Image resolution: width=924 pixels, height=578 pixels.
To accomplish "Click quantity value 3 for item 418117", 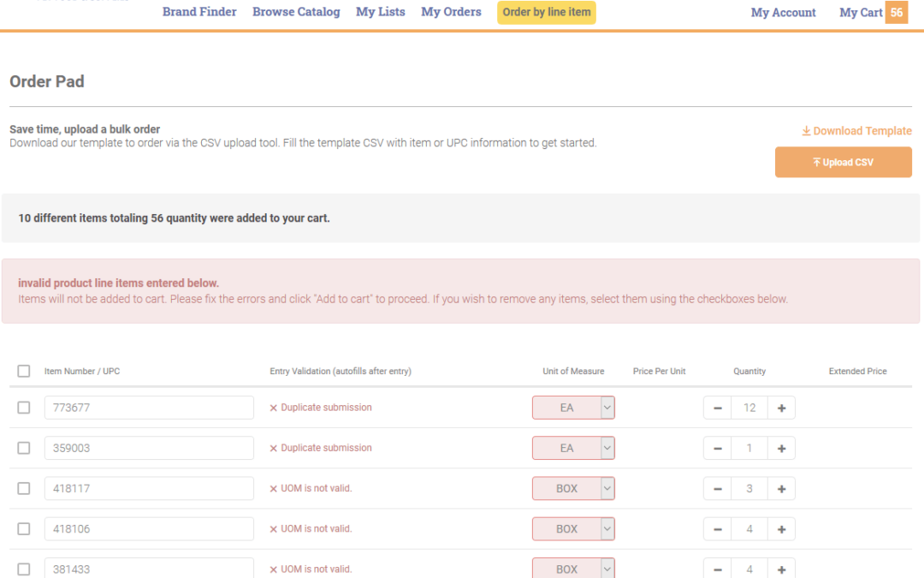I will point(749,488).
